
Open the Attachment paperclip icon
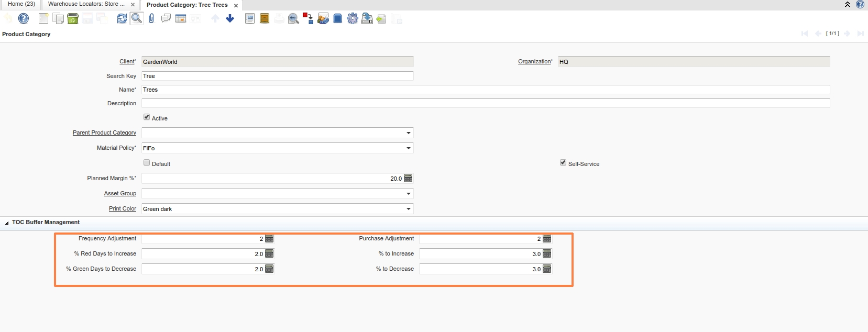151,19
